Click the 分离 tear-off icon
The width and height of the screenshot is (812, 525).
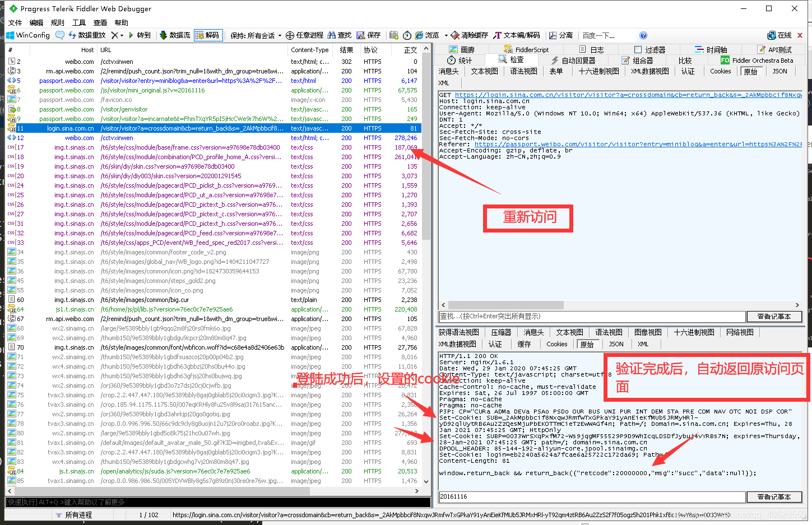(x=553, y=35)
